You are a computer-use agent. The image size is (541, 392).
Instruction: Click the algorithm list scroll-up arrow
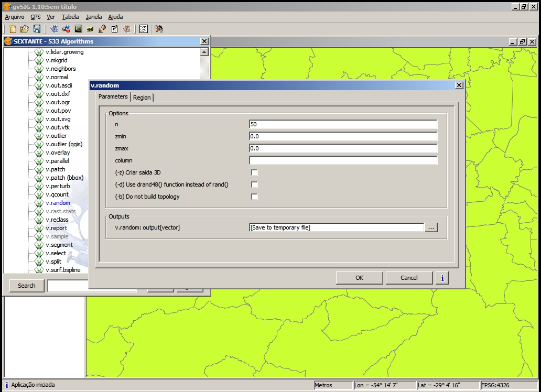[204, 52]
